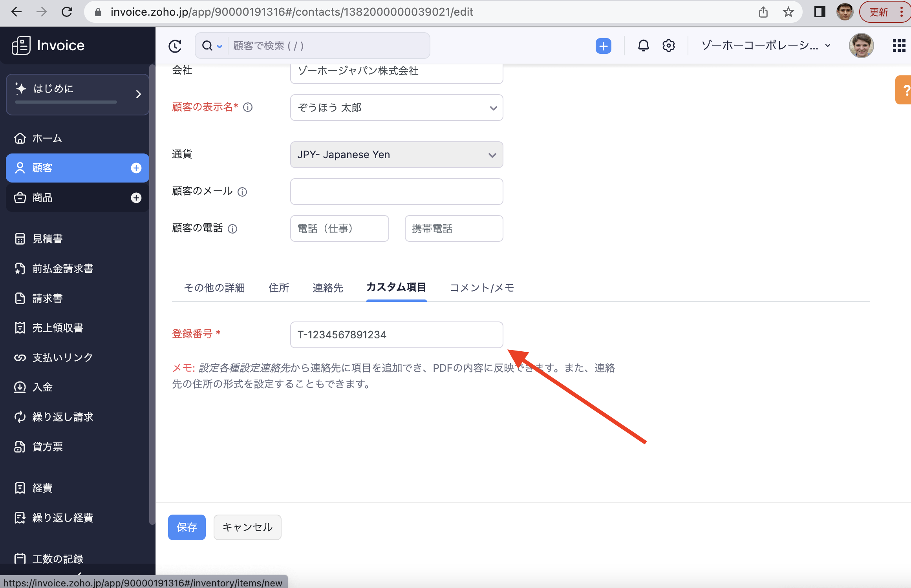Click the blue quick create plus button

(603, 46)
